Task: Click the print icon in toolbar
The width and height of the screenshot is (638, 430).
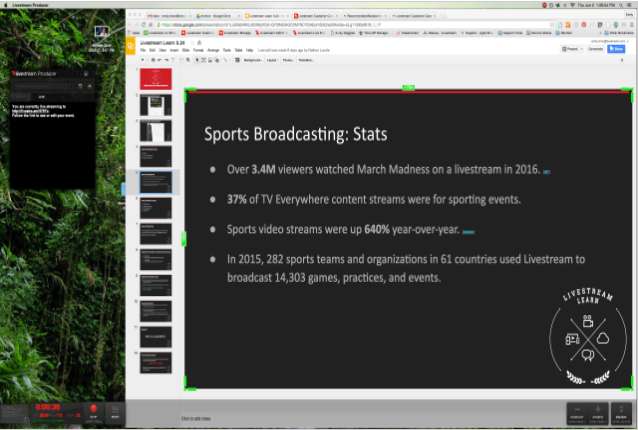Action: click(x=153, y=60)
